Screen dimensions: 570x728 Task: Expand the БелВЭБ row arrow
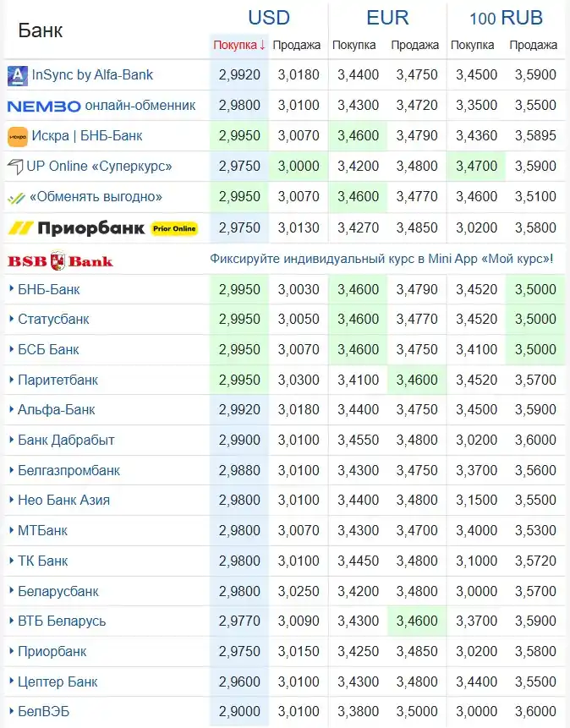click(11, 711)
